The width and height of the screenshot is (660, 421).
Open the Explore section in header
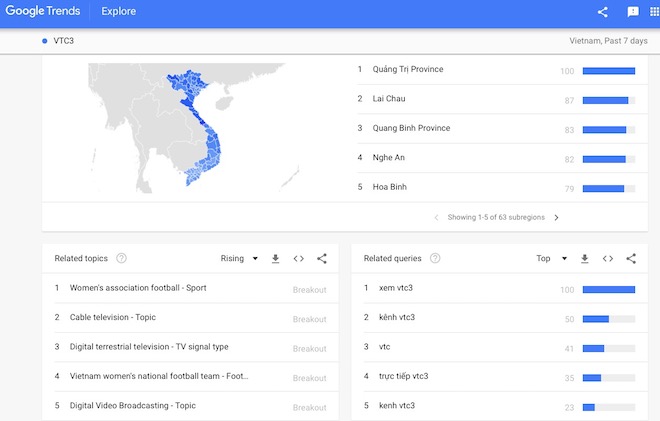click(119, 12)
